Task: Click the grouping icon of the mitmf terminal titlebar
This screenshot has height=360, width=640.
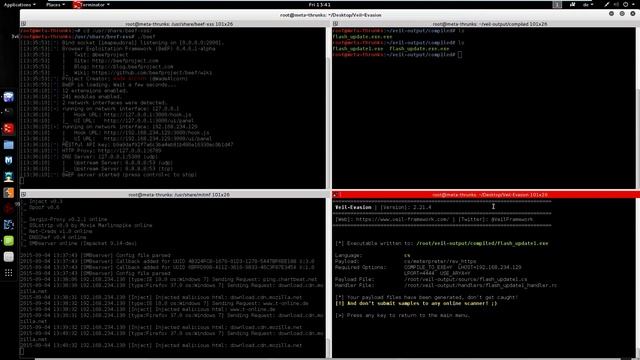Action: 23,195
